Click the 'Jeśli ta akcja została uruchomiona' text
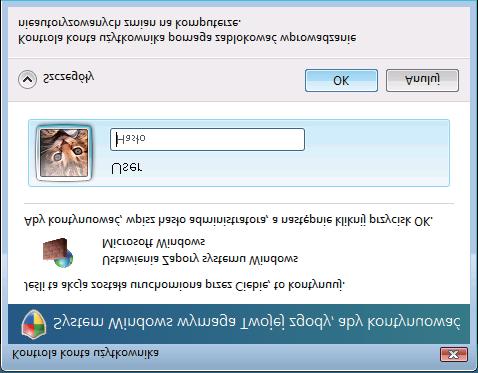This screenshot has width=478, height=373. [x=184, y=285]
